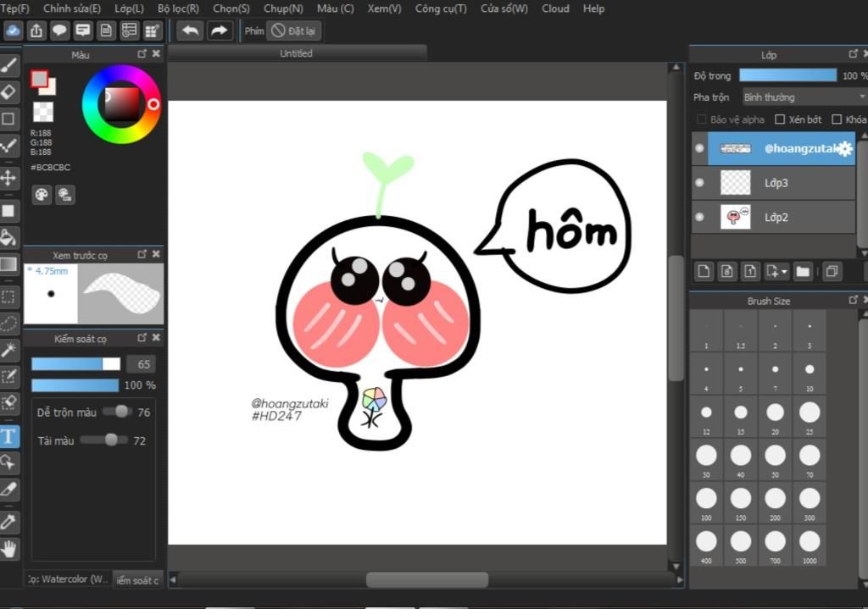Click the Đặt lại reset button
The height and width of the screenshot is (609, 868).
pyautogui.click(x=294, y=30)
